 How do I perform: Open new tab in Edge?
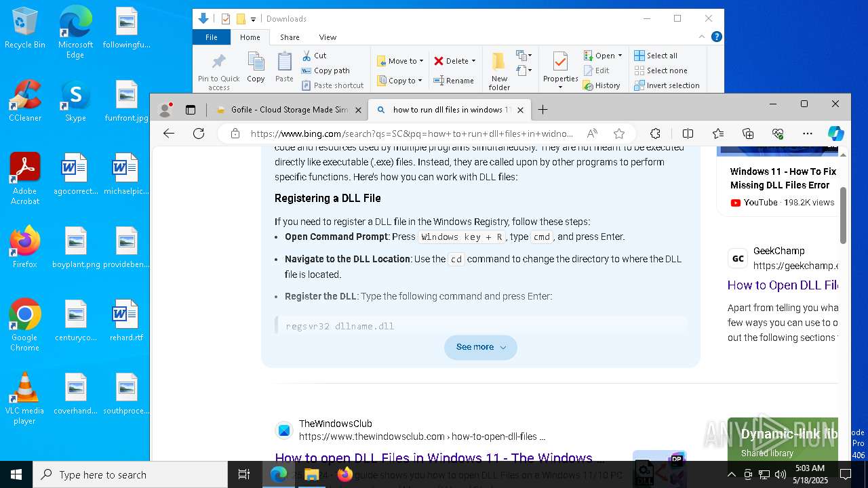(542, 110)
